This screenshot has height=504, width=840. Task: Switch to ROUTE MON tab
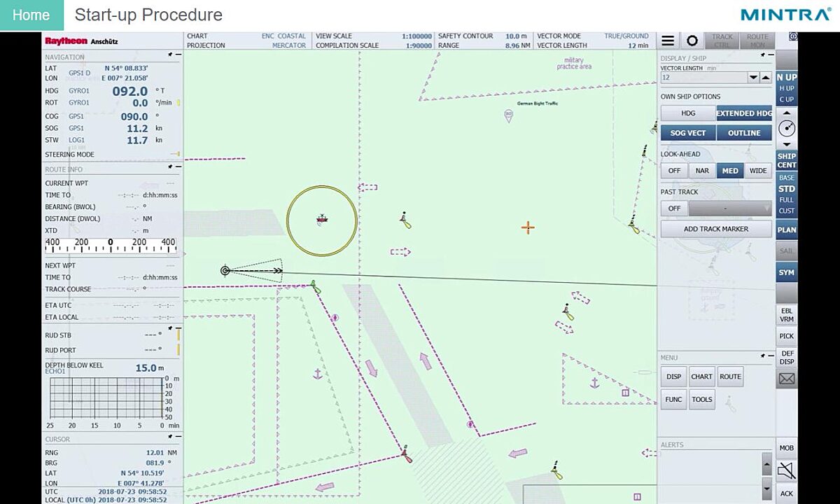(757, 41)
